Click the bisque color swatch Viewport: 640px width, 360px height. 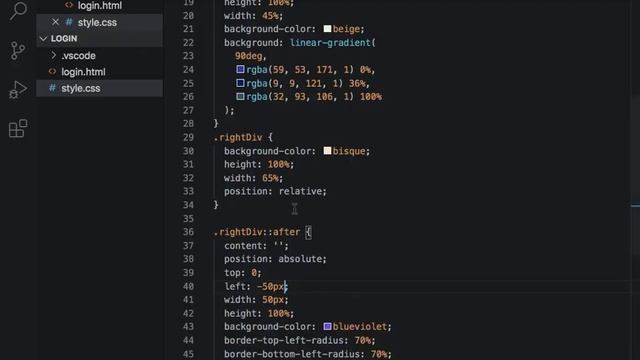(x=327, y=151)
